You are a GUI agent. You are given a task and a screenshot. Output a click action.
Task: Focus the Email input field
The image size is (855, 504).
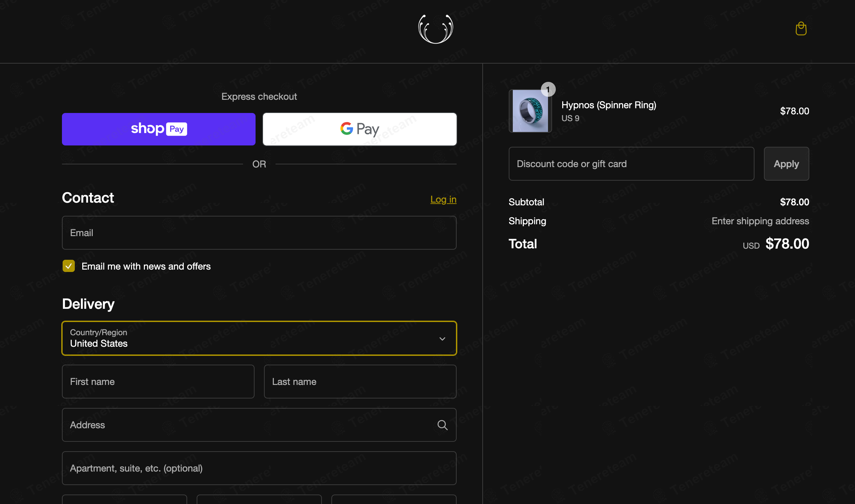coord(259,233)
